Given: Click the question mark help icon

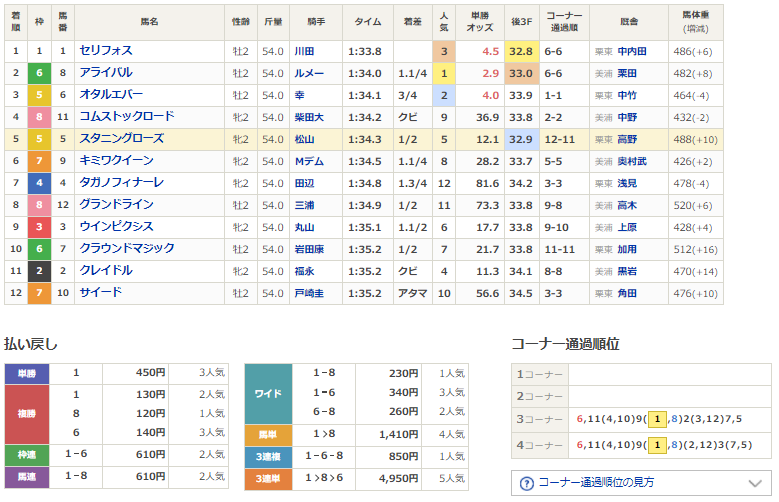Looking at the screenshot, I should (527, 483).
